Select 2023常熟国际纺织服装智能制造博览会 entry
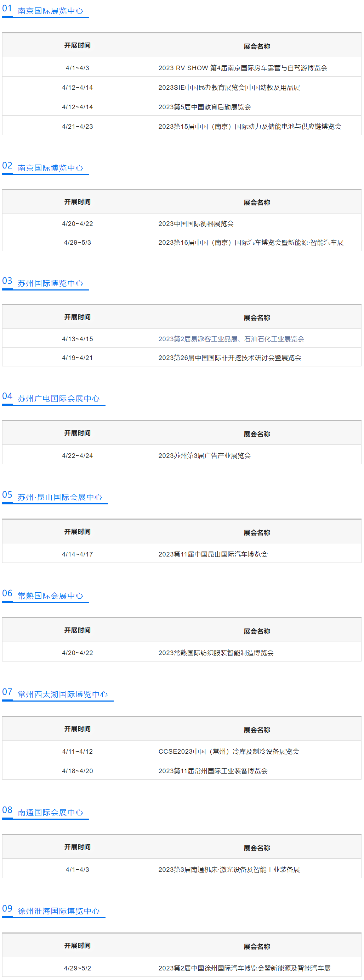Image resolution: width=364 pixels, height=980 pixels. pos(216,652)
